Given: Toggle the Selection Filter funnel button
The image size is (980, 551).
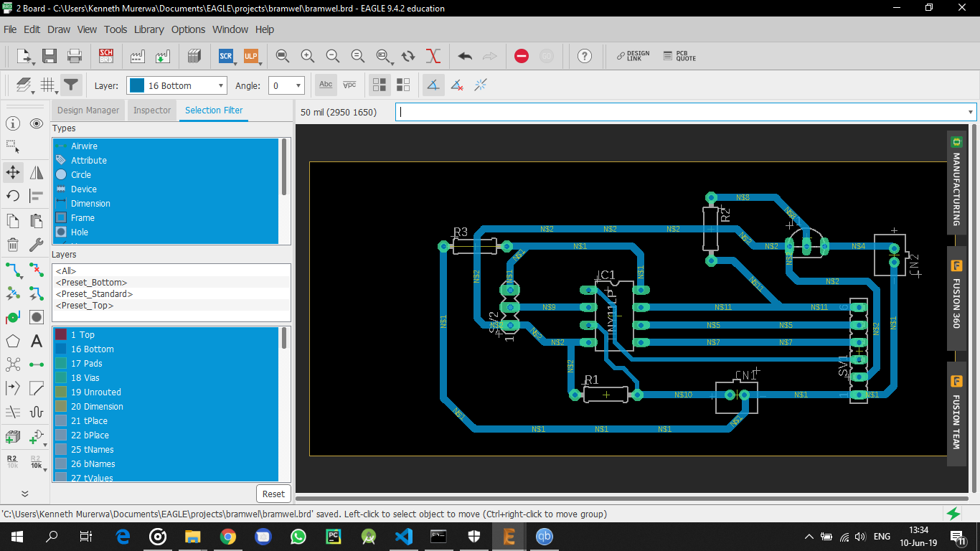Looking at the screenshot, I should pos(70,85).
